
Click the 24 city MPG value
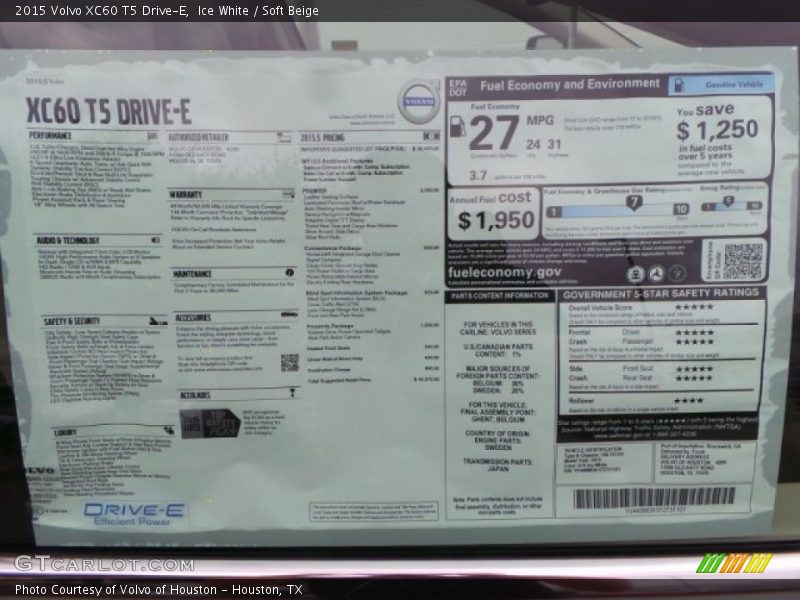coord(533,145)
